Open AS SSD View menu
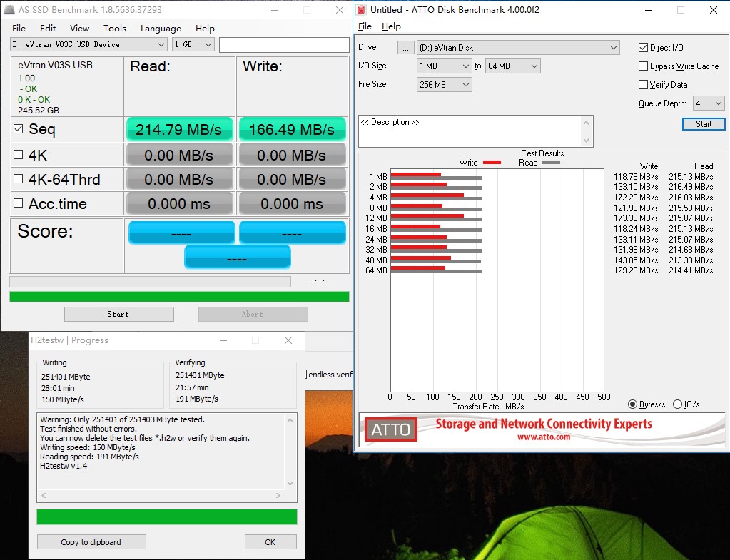The image size is (730, 560). click(x=80, y=29)
